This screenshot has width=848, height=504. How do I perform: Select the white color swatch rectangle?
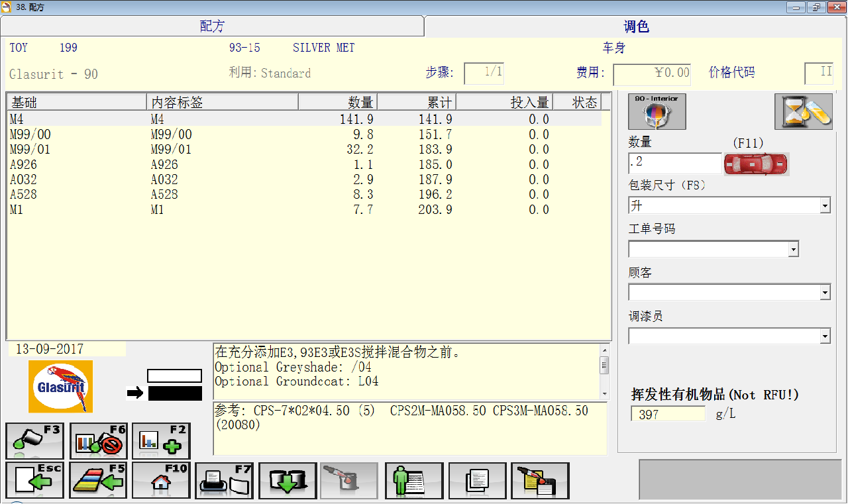pos(174,376)
